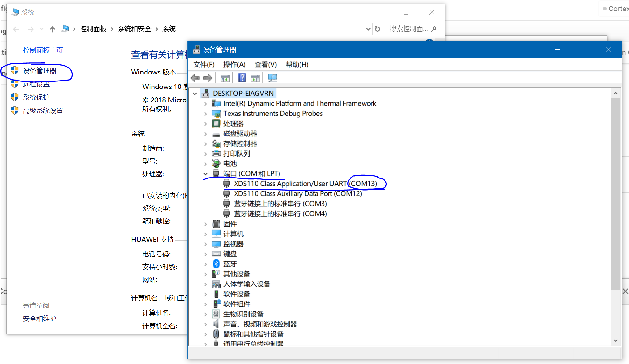Open the address bar history dropdown
The image size is (629, 364).
pos(368,29)
